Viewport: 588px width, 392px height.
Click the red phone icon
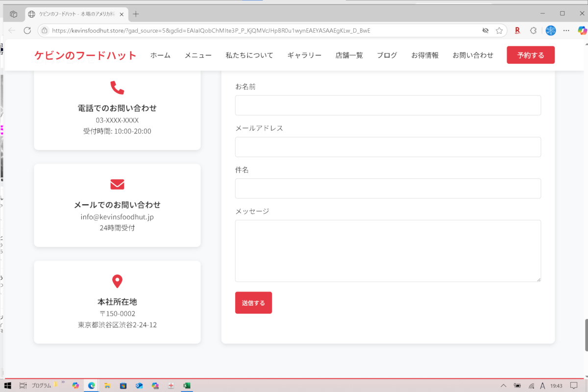click(117, 88)
